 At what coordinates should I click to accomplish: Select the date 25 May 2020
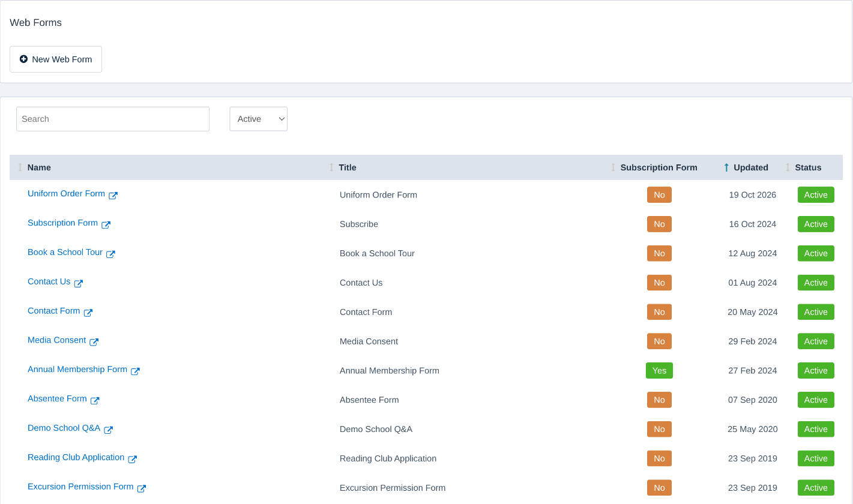[753, 430]
